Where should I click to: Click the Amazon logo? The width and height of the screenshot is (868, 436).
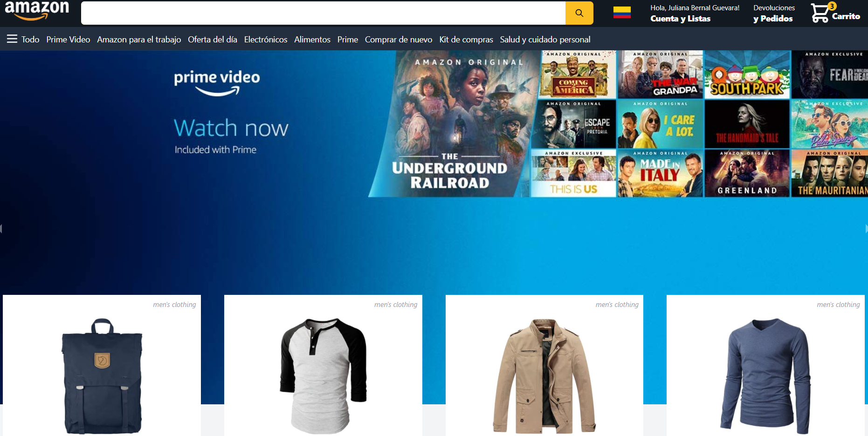click(x=36, y=10)
